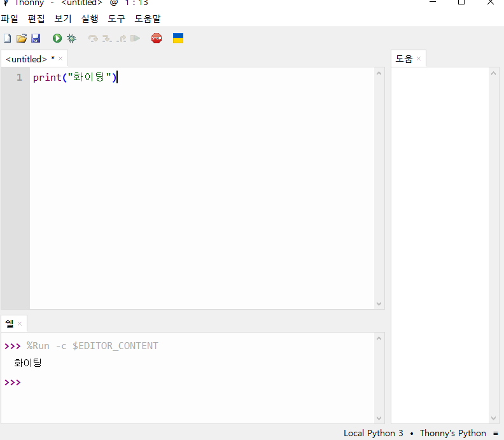Open the 도움말 menu
The height and width of the screenshot is (440, 504).
coord(147,18)
